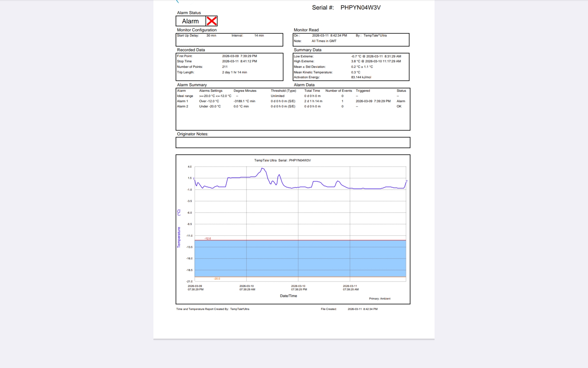Viewport: 588px width, 368px height.
Task: Click the Primary: Ambient legend text
Action: click(x=379, y=299)
